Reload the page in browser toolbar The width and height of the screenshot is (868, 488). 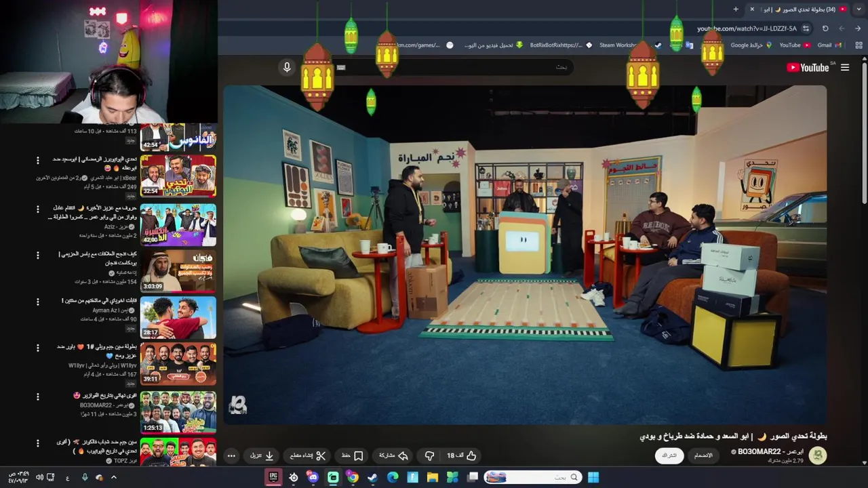(x=825, y=28)
